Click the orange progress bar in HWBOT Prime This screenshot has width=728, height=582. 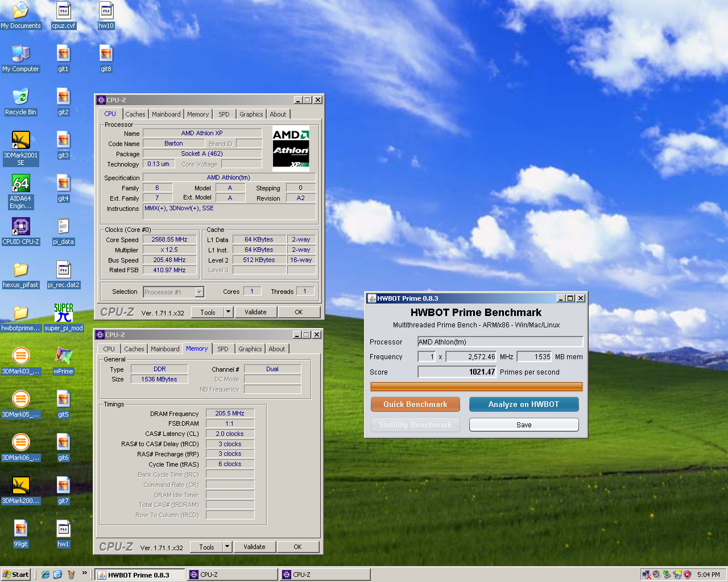[x=477, y=387]
